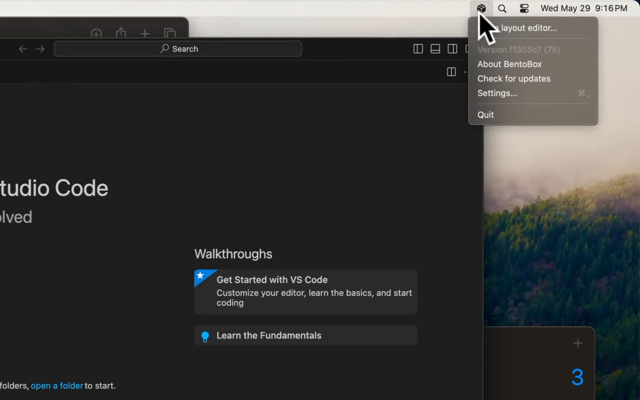Split the editor to the right
The image size is (640, 400).
click(x=451, y=72)
